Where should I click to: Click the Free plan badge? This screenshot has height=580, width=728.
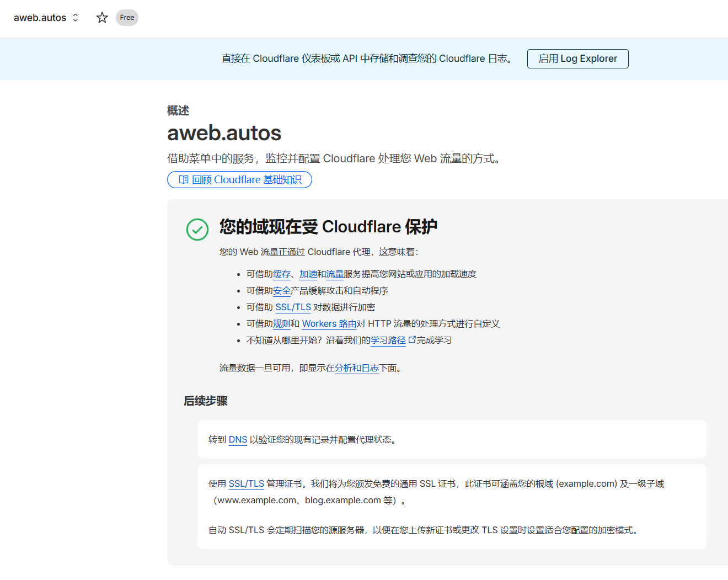pos(127,18)
